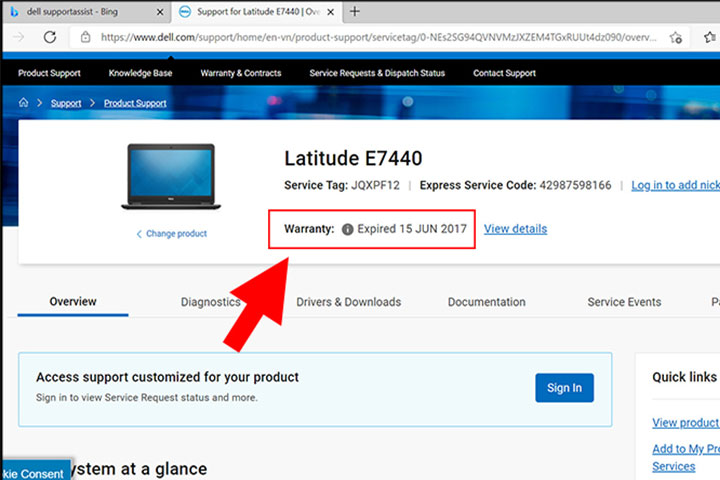Select the Overview tab
720x480 pixels.
[73, 301]
